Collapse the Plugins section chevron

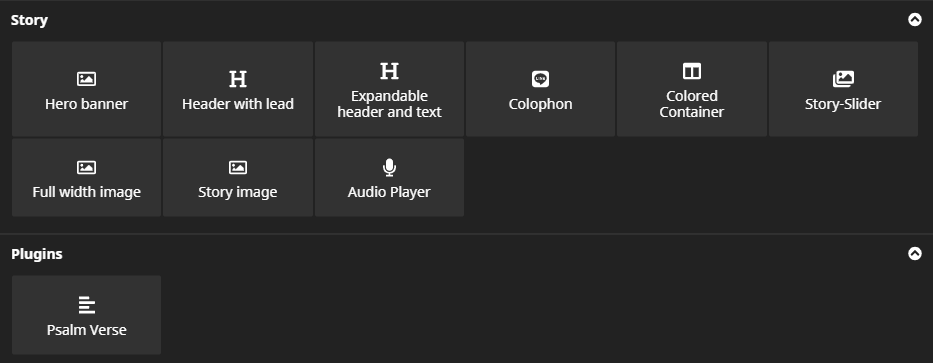[x=915, y=254]
